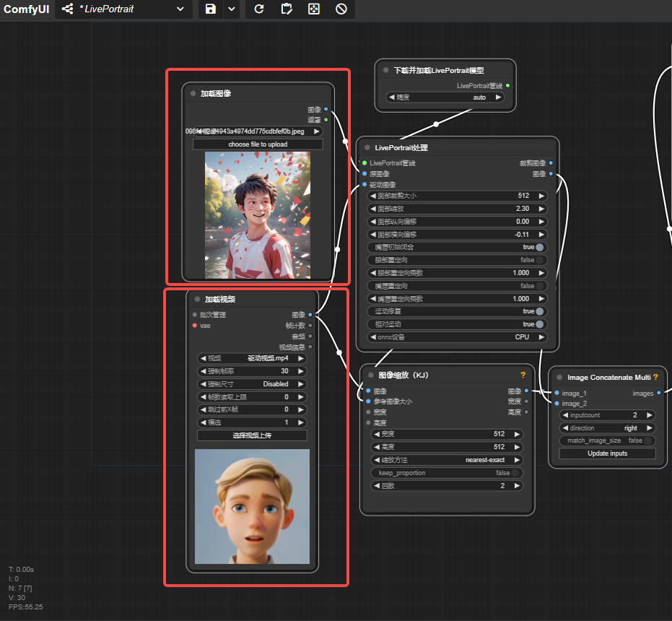Decrease 面部裁剪大小 with its left arrow
Image resolution: width=672 pixels, height=621 pixels.
(x=373, y=196)
